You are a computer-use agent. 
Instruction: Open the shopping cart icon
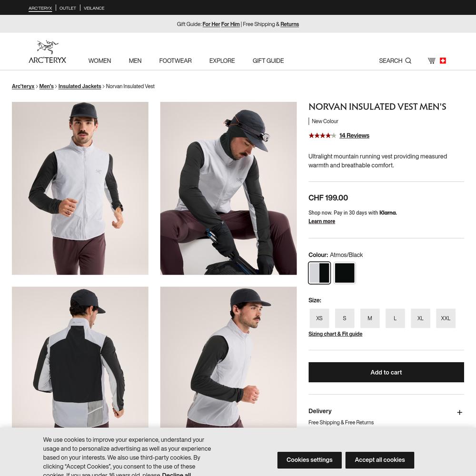[431, 61]
